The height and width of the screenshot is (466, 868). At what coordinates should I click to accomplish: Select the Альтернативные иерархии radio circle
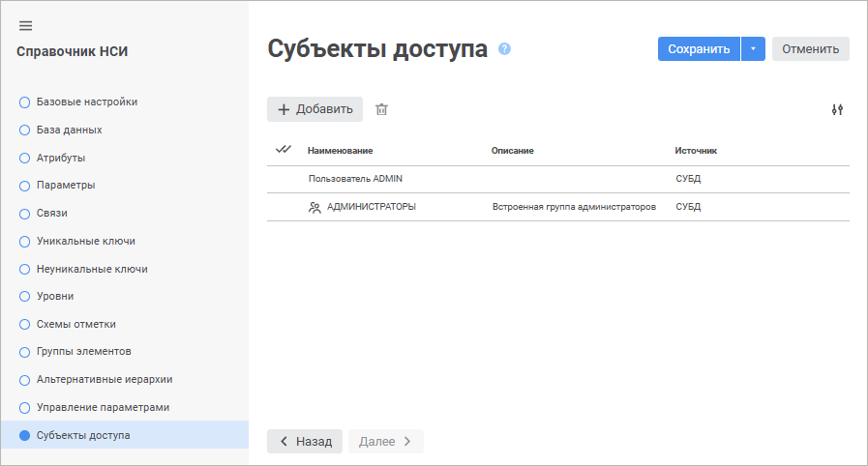click(24, 380)
